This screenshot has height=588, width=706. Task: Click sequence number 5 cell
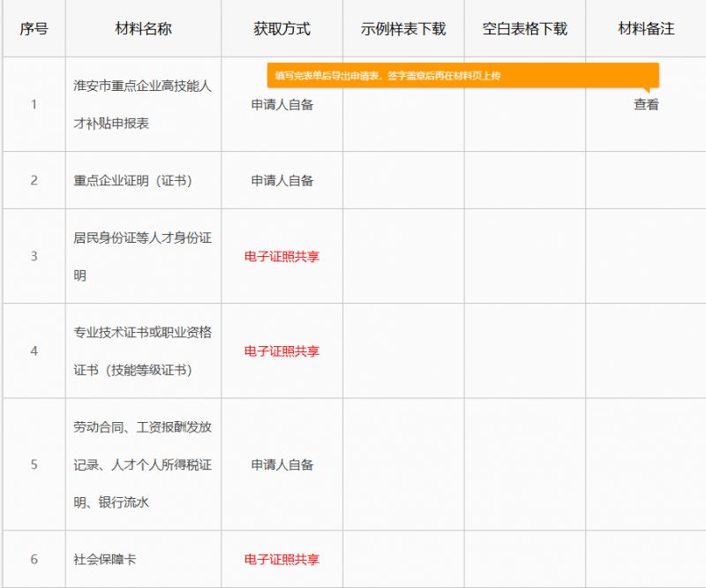pos(34,464)
